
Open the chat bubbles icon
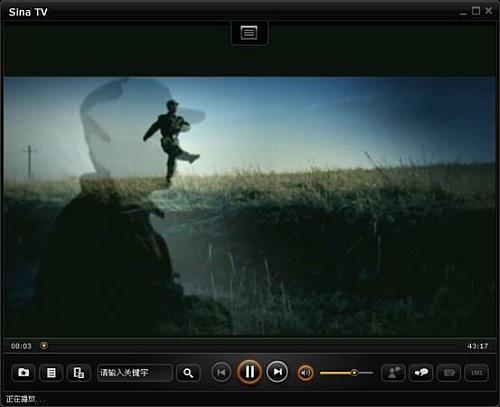421,372
